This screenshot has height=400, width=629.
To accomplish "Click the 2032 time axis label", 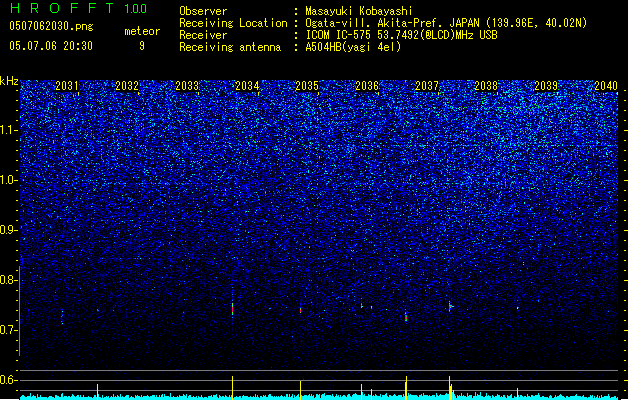I will (127, 85).
